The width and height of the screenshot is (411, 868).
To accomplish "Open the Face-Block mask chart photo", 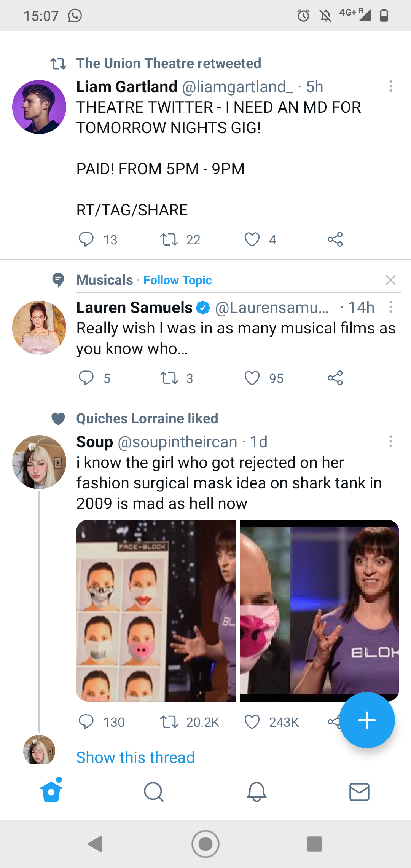I will 156,610.
